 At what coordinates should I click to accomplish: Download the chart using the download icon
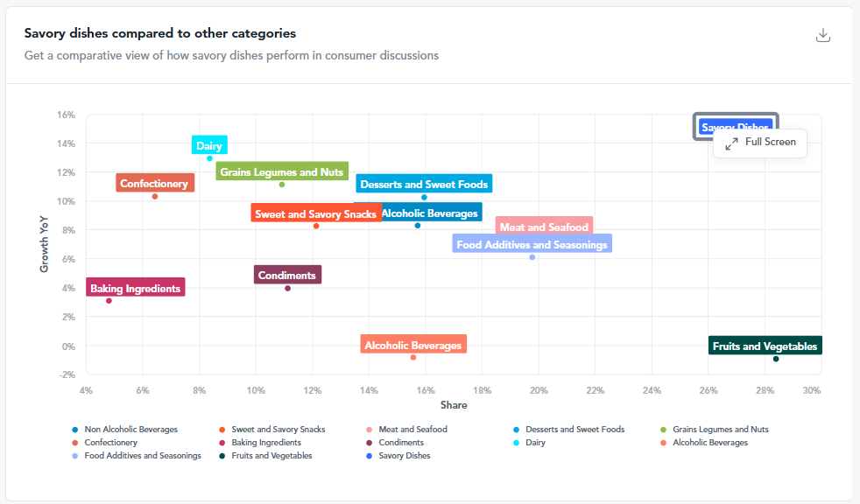pyautogui.click(x=822, y=36)
